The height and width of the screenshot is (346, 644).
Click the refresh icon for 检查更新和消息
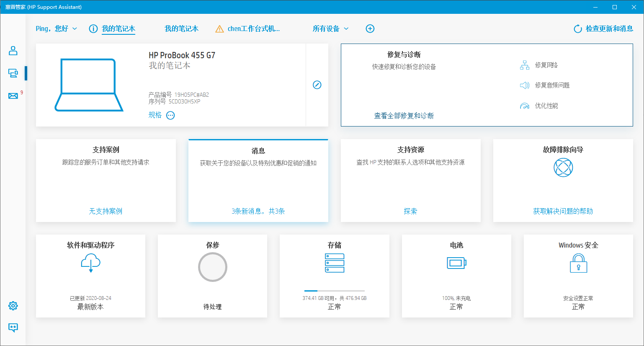578,28
